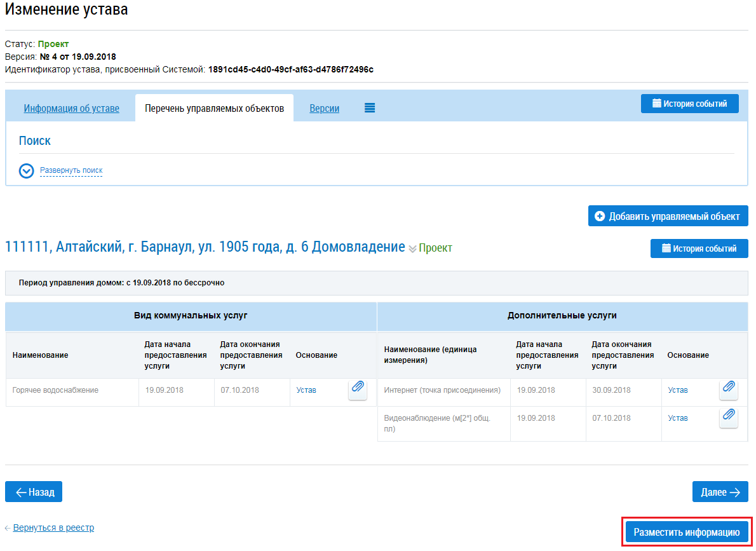Open the Барнаул ул. 1905 года address link
This screenshot has width=756, height=551.
coord(205,247)
